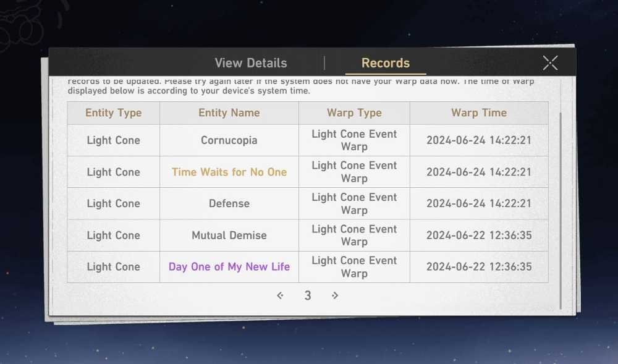Click the warp type in the Defense row
The image size is (618, 364).
(x=354, y=204)
